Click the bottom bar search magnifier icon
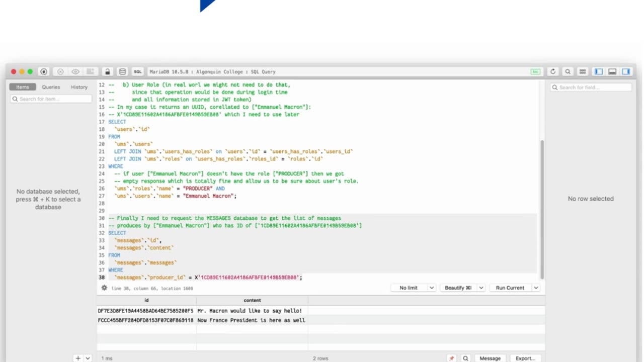Image resolution: width=644 pixels, height=362 pixels. [465, 358]
